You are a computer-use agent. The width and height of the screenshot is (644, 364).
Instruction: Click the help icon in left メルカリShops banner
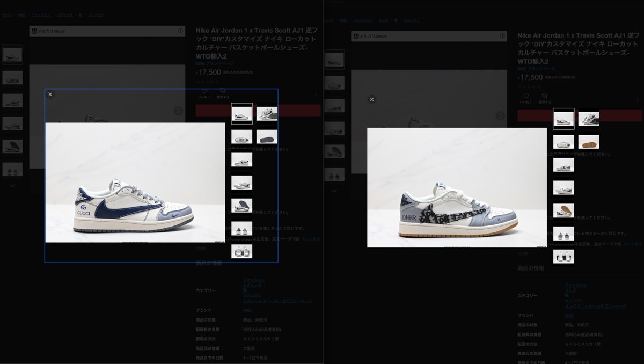[180, 31]
